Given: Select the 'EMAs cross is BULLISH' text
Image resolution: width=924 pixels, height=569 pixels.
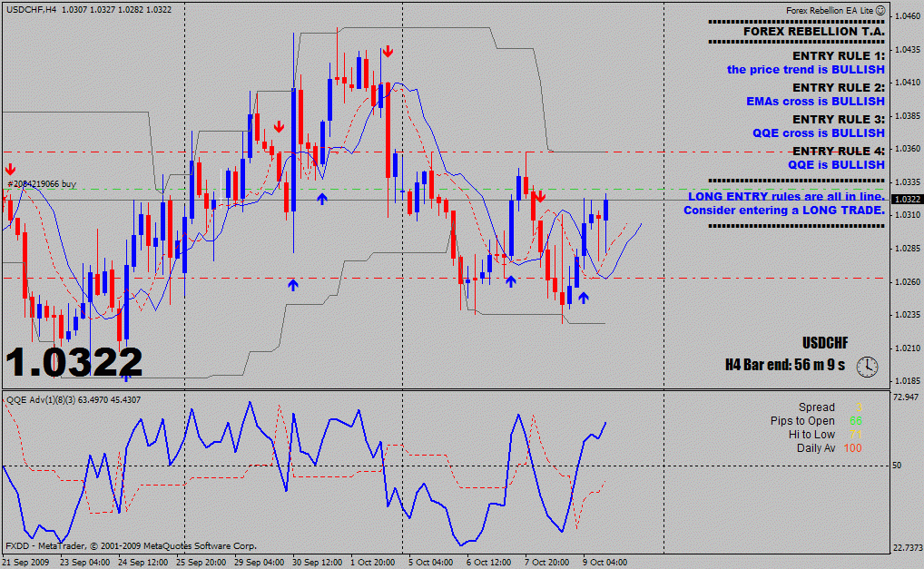Looking at the screenshot, I should pos(815,102).
